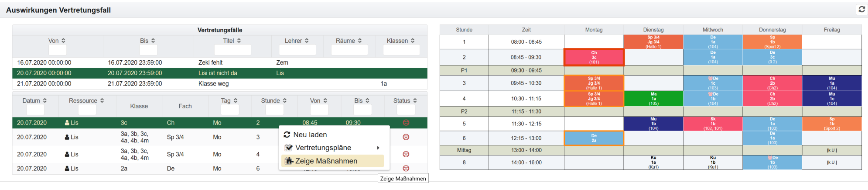
Task: Sort by Lehrer column
Action: pyautogui.click(x=307, y=41)
